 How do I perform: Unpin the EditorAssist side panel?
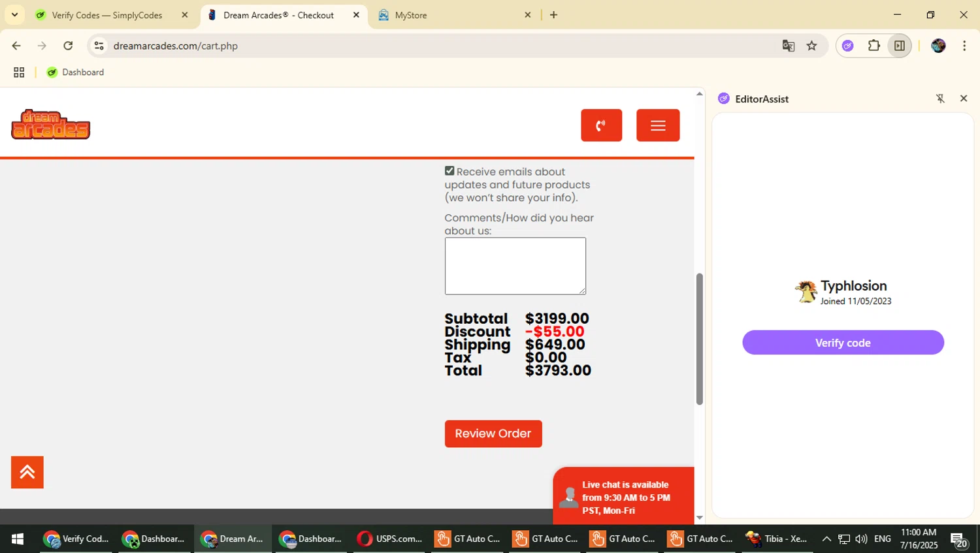[x=940, y=99]
